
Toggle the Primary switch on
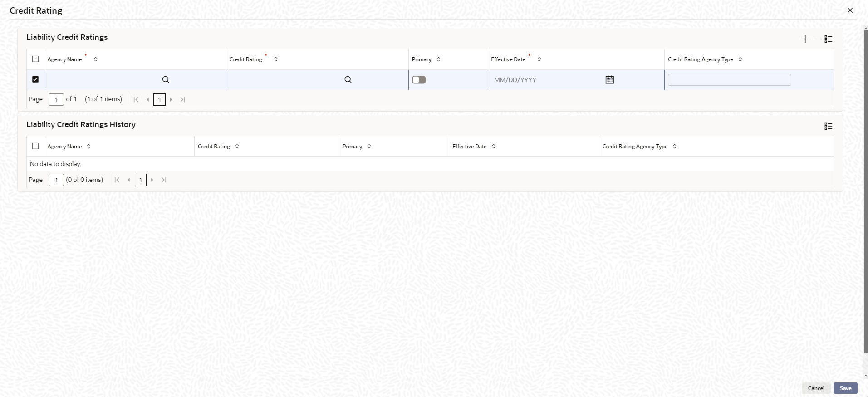tap(419, 80)
